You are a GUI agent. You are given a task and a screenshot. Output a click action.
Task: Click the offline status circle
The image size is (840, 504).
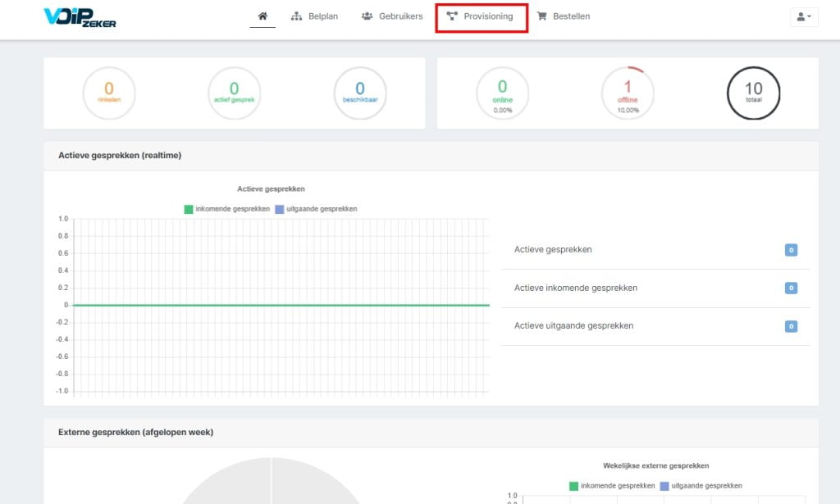[x=628, y=93]
